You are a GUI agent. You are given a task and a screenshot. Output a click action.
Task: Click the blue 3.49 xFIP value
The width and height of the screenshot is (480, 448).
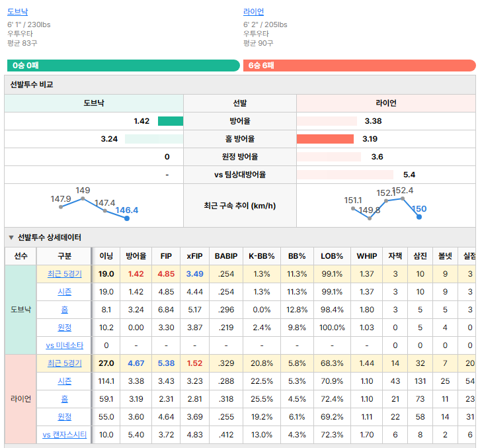pos(194,274)
